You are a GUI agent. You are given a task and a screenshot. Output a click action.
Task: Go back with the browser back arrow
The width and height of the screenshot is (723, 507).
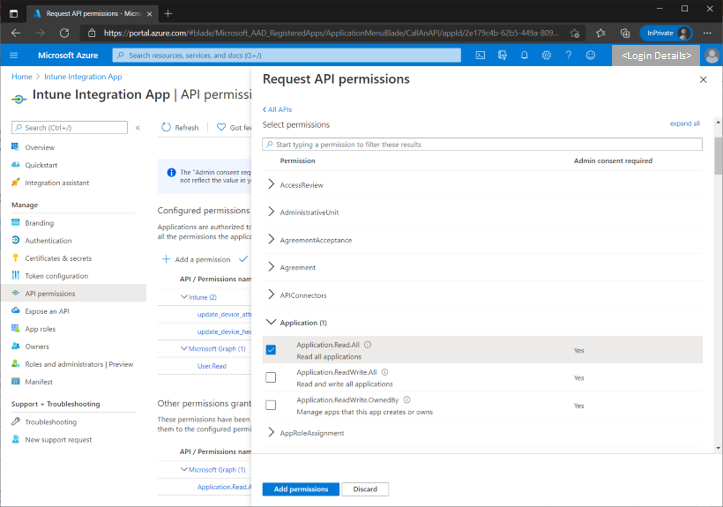click(x=16, y=33)
